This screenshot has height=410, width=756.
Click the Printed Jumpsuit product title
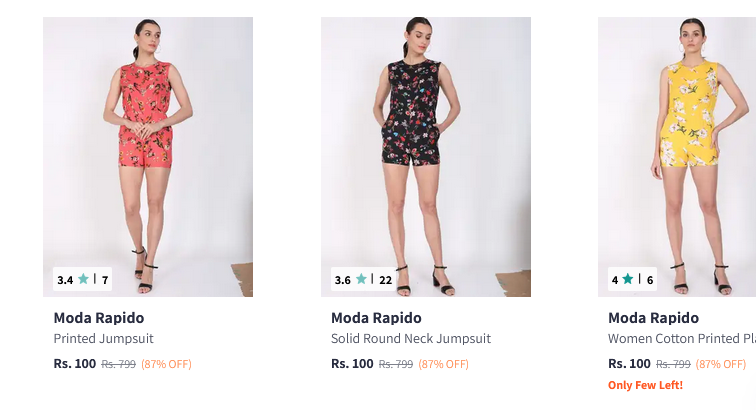click(103, 339)
